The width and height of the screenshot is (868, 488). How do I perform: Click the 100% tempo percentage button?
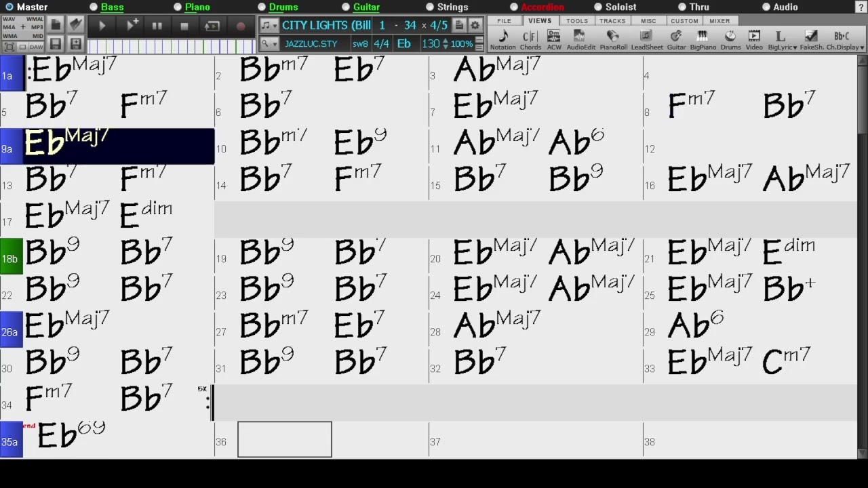(x=462, y=43)
